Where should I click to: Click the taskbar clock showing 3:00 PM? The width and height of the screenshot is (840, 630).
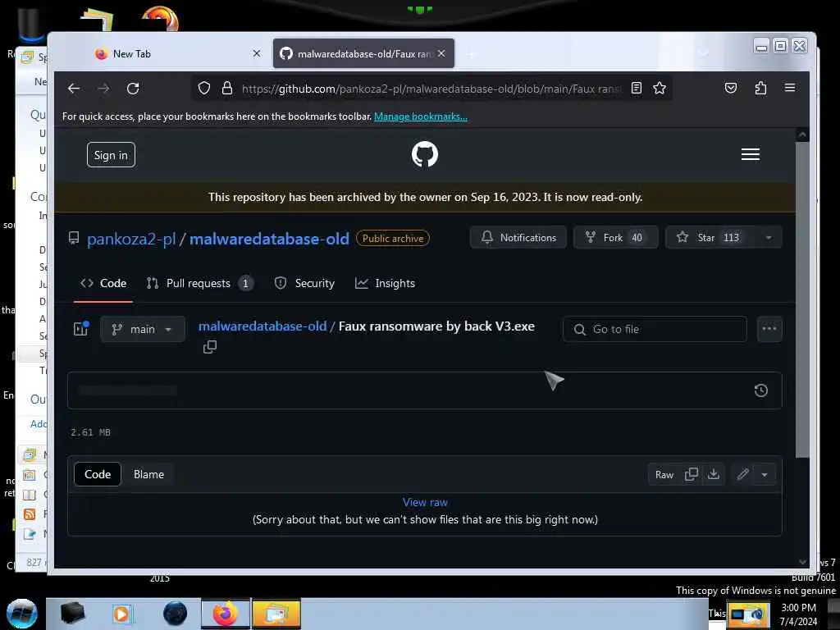[798, 614]
